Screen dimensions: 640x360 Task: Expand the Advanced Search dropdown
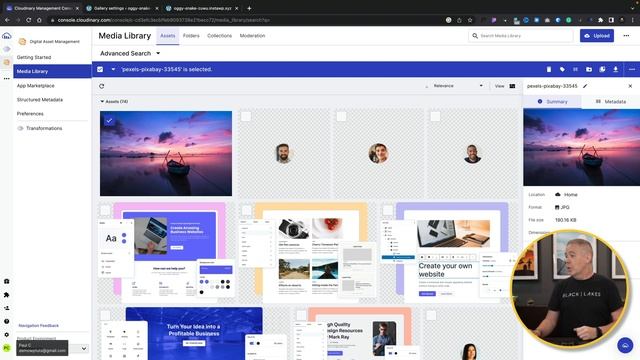pyautogui.click(x=130, y=53)
